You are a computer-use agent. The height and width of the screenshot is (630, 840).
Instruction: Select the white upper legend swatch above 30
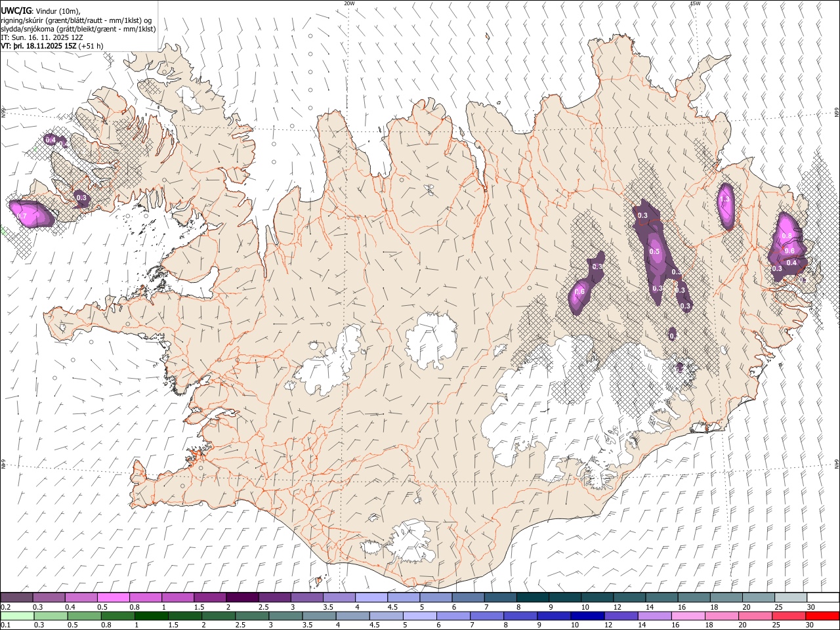point(823,597)
